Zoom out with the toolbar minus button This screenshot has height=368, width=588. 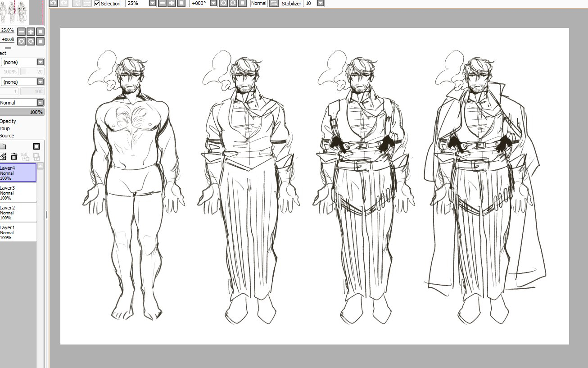click(x=162, y=3)
